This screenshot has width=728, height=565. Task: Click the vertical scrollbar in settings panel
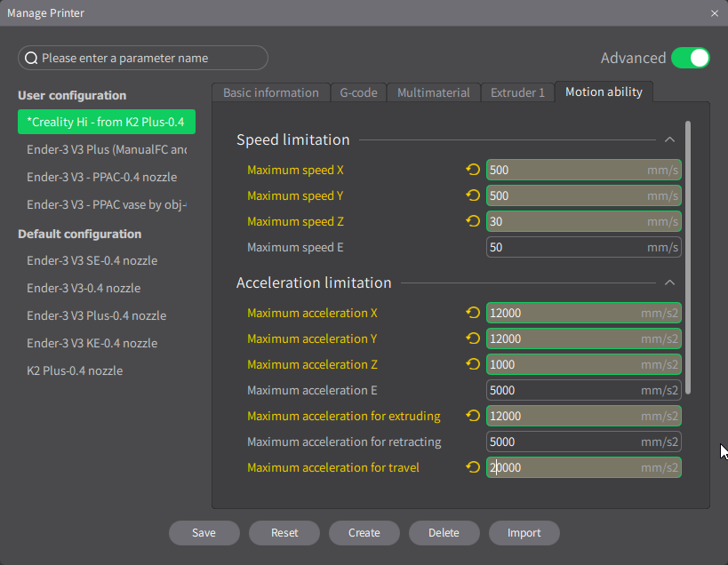coord(688,258)
